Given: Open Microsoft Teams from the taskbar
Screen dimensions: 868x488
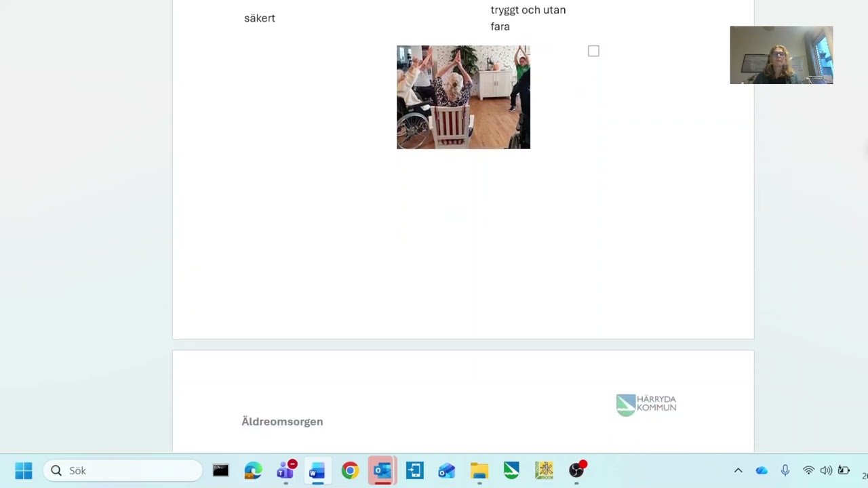Looking at the screenshot, I should tap(286, 470).
